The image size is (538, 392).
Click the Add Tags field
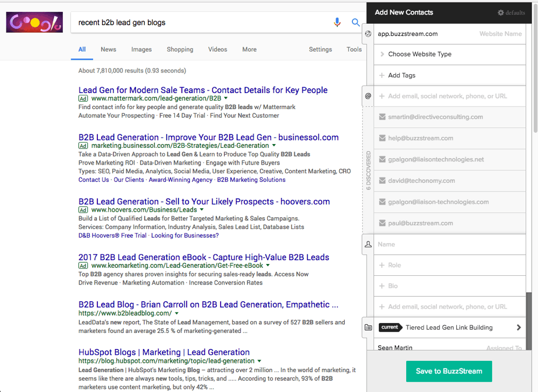pos(449,75)
